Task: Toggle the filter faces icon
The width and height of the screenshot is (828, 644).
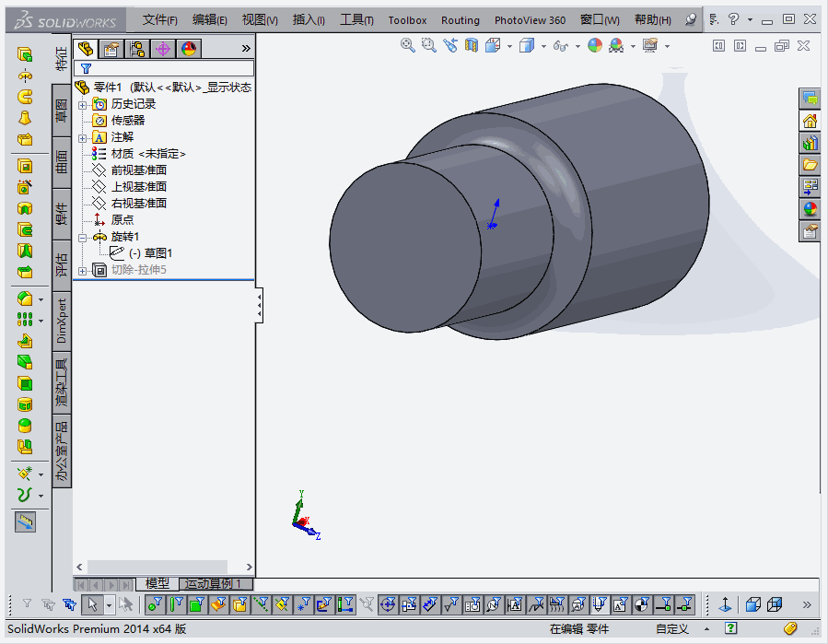Action: 197,604
